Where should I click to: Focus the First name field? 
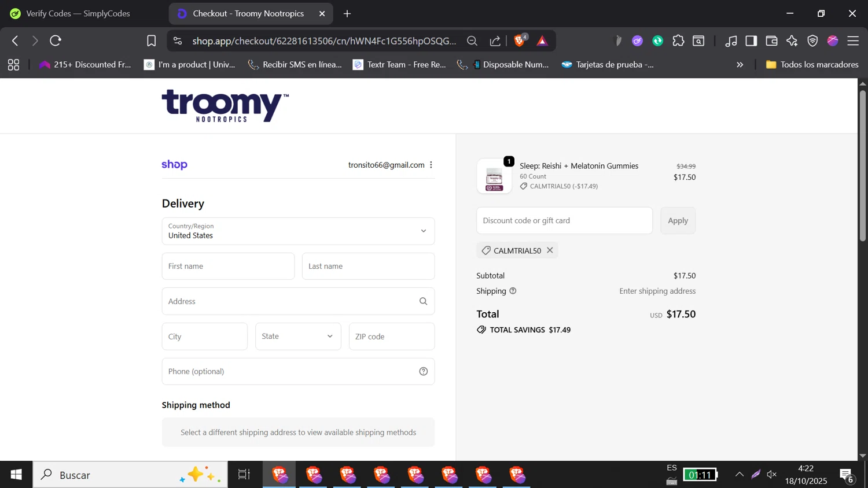point(228,267)
